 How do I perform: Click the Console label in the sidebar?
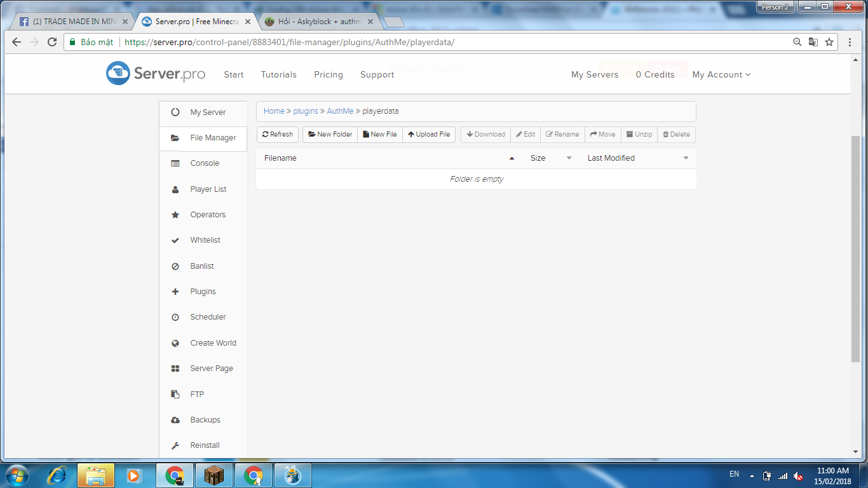205,163
